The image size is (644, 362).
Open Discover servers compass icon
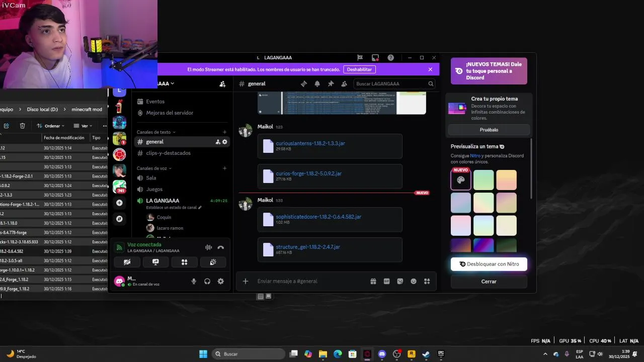point(119,219)
